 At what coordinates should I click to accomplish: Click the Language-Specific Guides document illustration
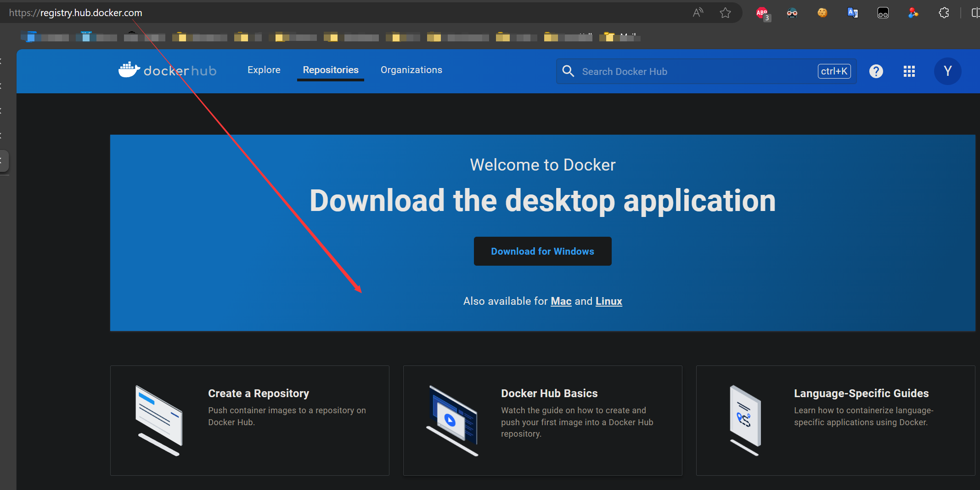tap(745, 421)
